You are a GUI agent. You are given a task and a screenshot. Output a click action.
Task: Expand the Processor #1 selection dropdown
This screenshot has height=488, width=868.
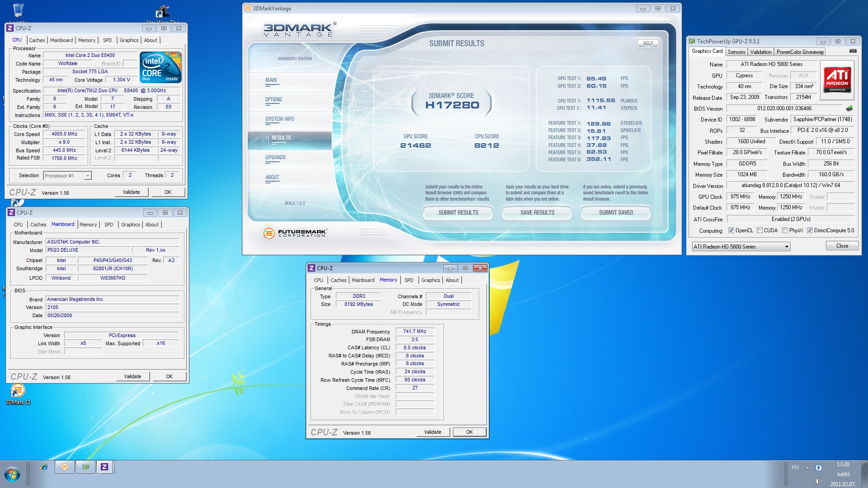(x=88, y=176)
